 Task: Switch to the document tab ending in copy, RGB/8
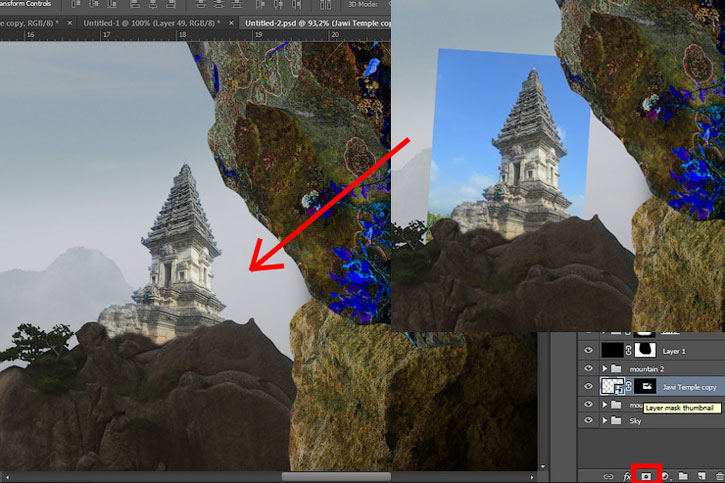[30, 23]
